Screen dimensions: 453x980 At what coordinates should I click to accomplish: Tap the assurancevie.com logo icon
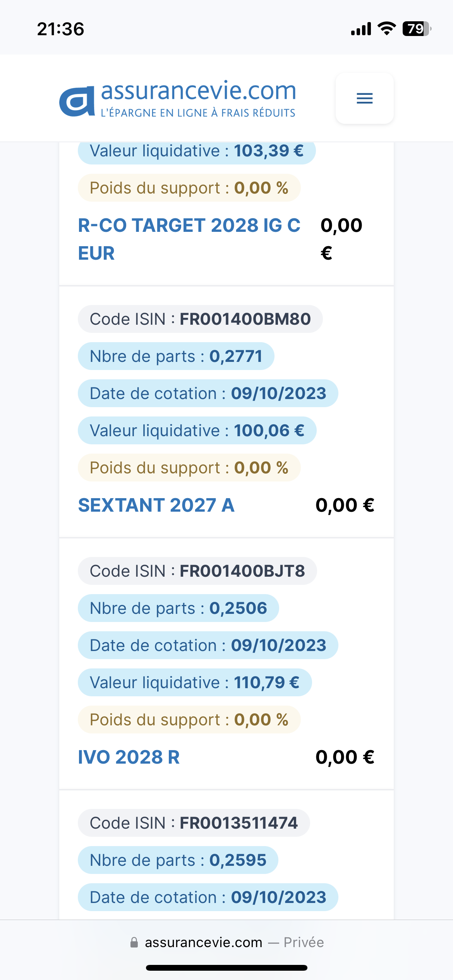point(77,101)
